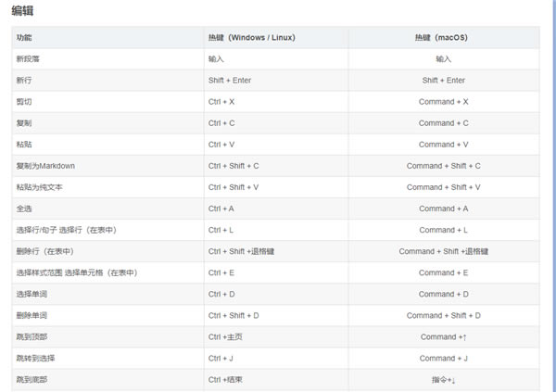Select the 选择单词 row label
The height and width of the screenshot is (392, 556).
pos(32,294)
